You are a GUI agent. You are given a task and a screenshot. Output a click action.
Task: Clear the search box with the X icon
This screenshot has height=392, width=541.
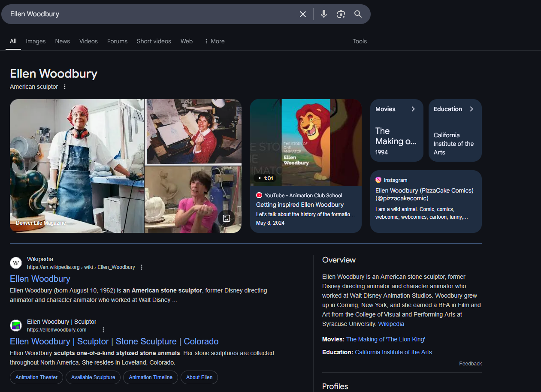click(x=303, y=14)
